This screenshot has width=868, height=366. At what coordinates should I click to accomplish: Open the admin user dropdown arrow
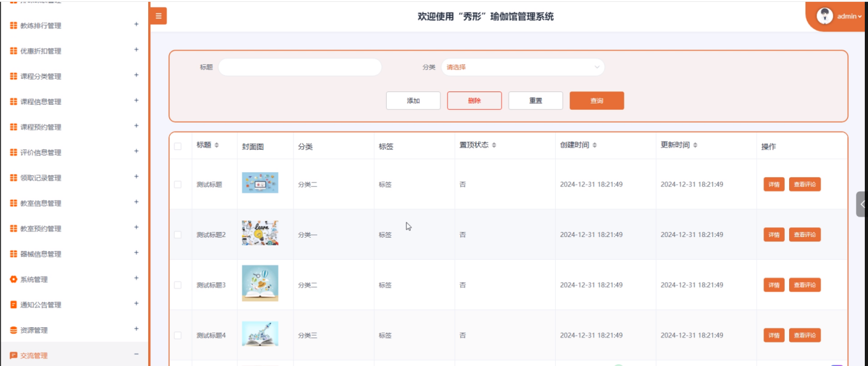[x=860, y=17]
